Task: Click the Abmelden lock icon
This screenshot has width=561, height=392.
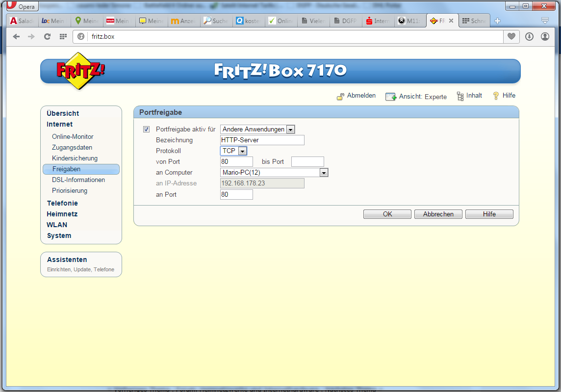Action: click(x=340, y=96)
